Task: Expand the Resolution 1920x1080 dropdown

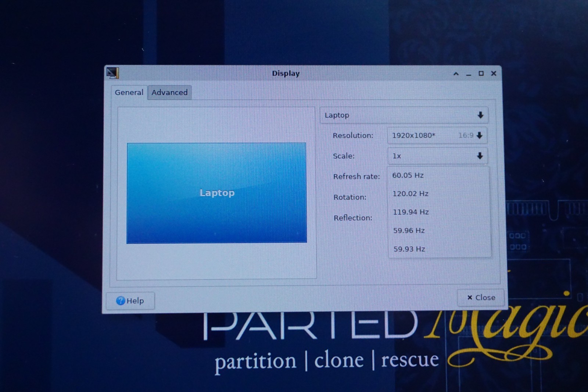Action: point(437,135)
